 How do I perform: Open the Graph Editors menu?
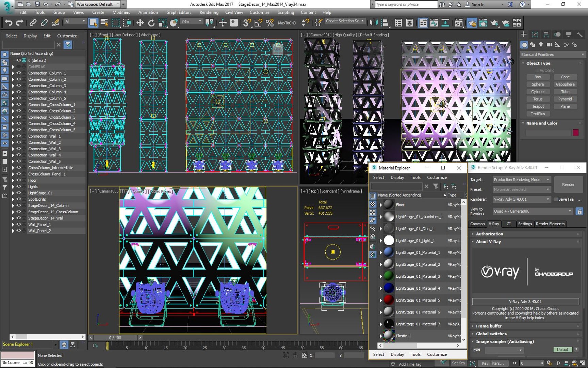179,12
